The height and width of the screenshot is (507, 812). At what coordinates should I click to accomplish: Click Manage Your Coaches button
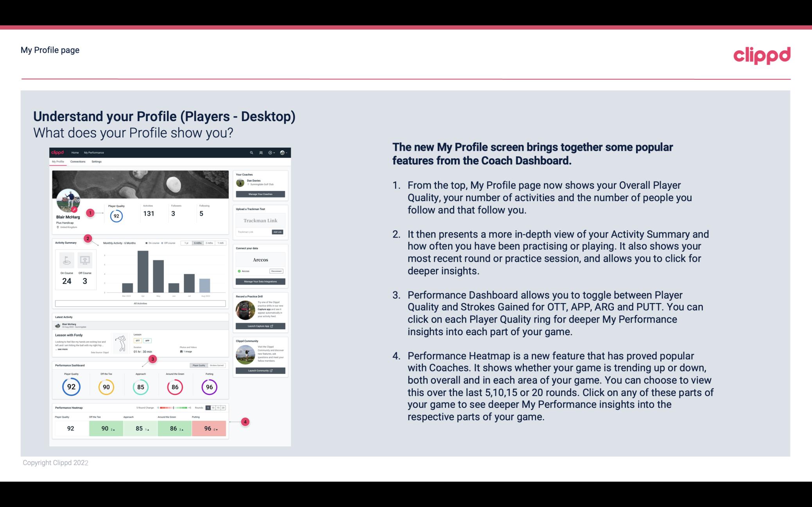261,194
